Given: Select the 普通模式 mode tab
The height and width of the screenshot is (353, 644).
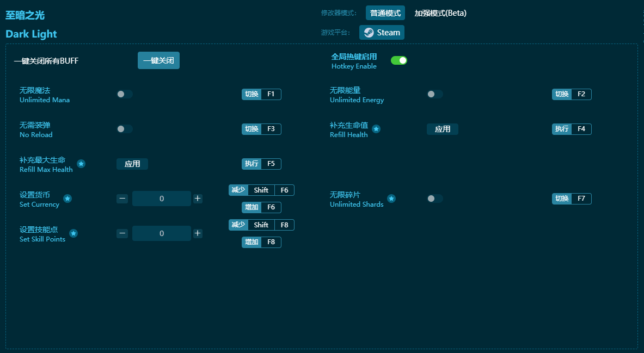Looking at the screenshot, I should (385, 13).
